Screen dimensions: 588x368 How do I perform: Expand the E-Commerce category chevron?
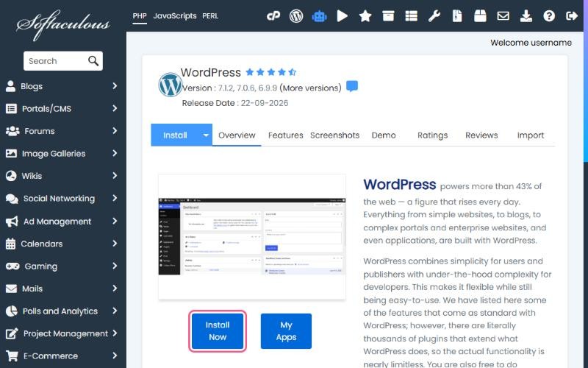point(115,355)
